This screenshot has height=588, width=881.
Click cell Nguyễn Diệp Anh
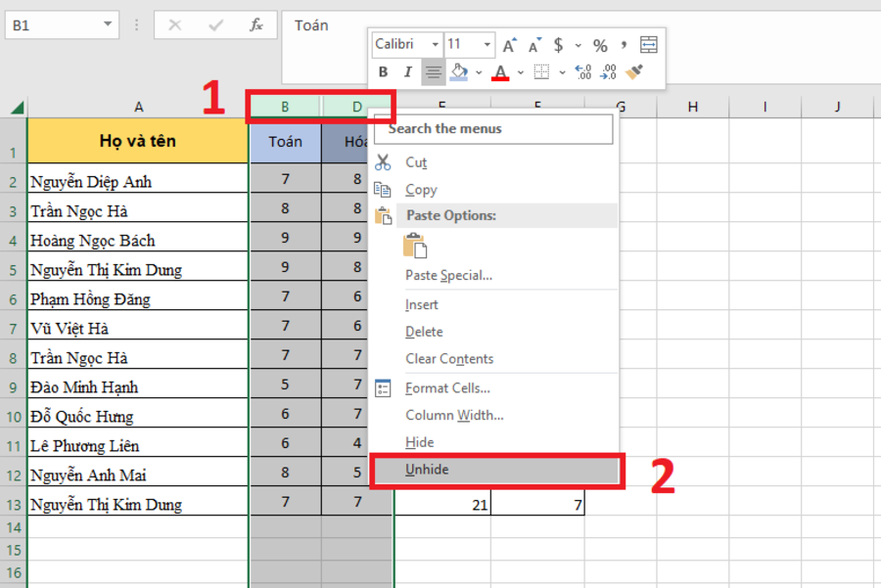point(138,179)
